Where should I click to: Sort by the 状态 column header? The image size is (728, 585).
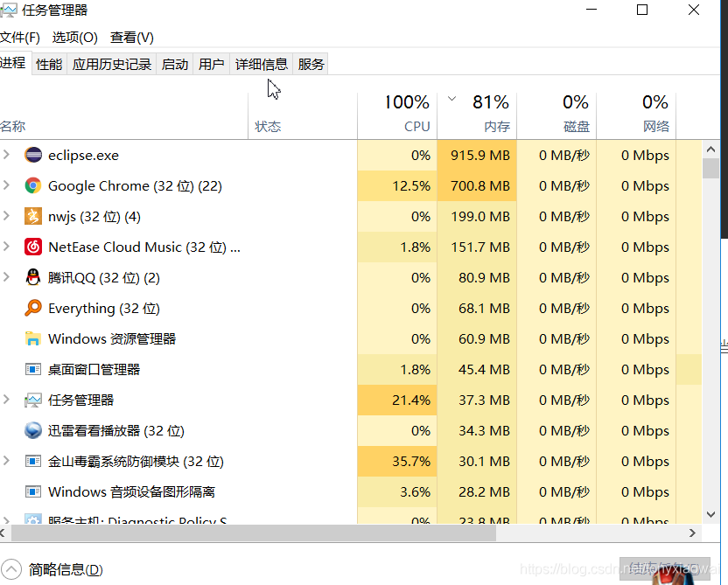tap(303, 116)
